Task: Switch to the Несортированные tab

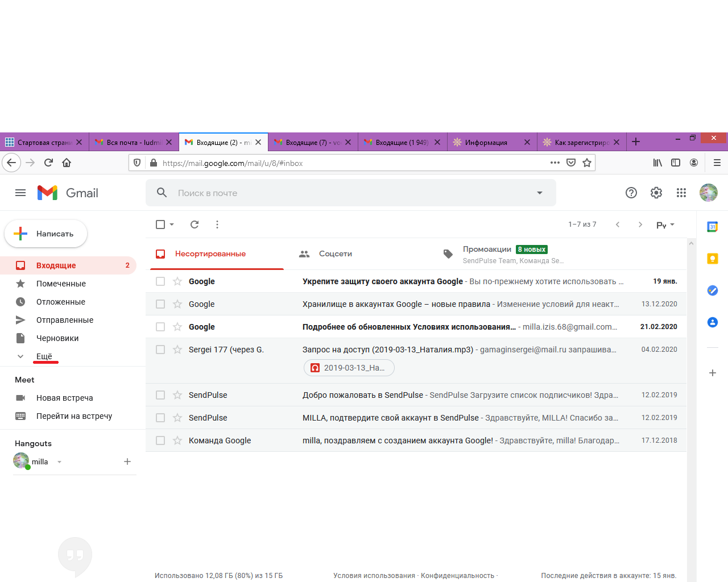Action: point(217,253)
